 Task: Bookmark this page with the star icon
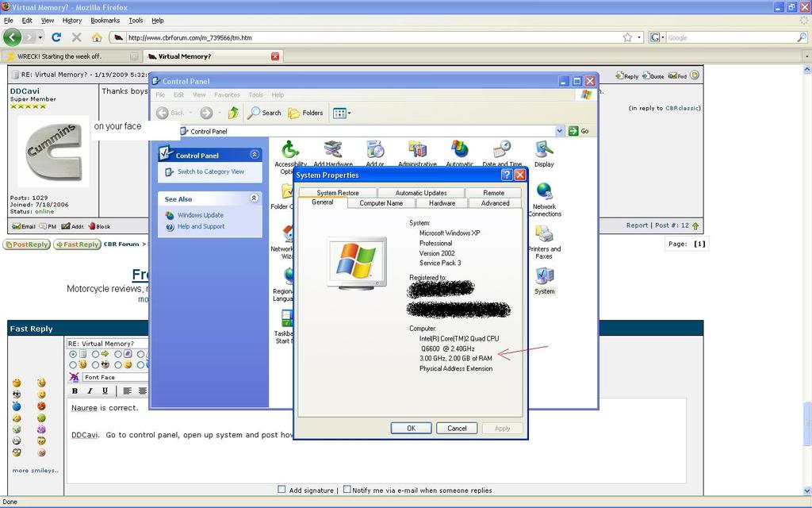click(628, 37)
